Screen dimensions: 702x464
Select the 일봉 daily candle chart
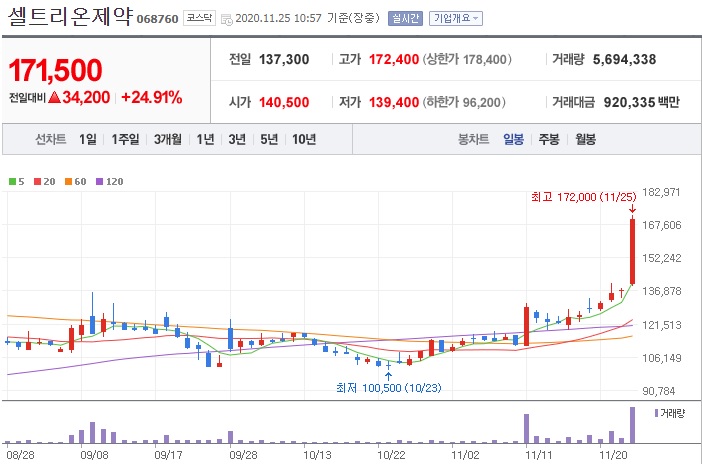[514, 139]
